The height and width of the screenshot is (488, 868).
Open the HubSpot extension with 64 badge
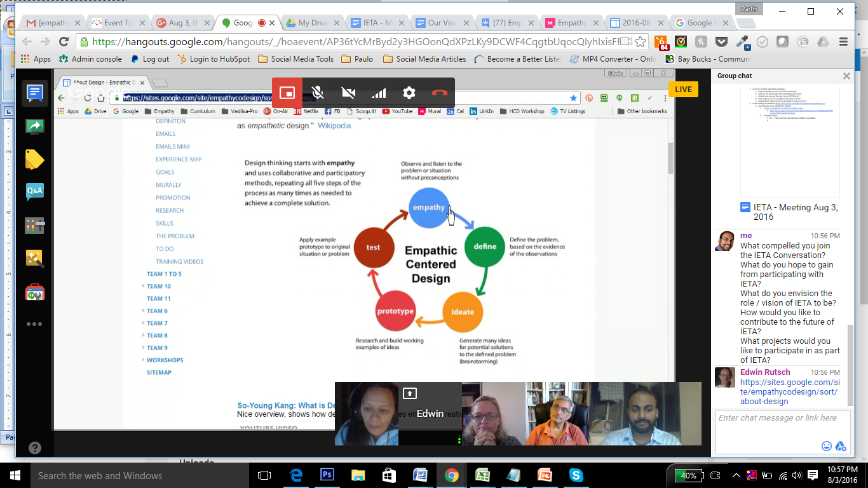pos(661,43)
